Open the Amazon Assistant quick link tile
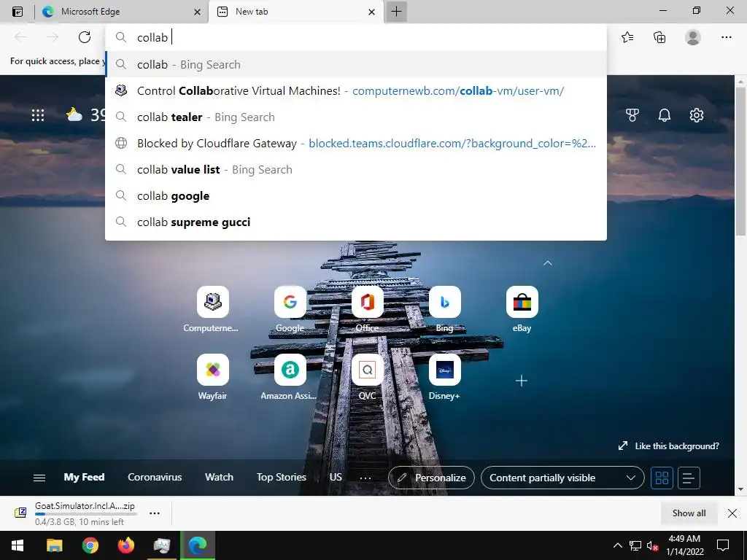Image resolution: width=747 pixels, height=560 pixels. click(x=290, y=369)
